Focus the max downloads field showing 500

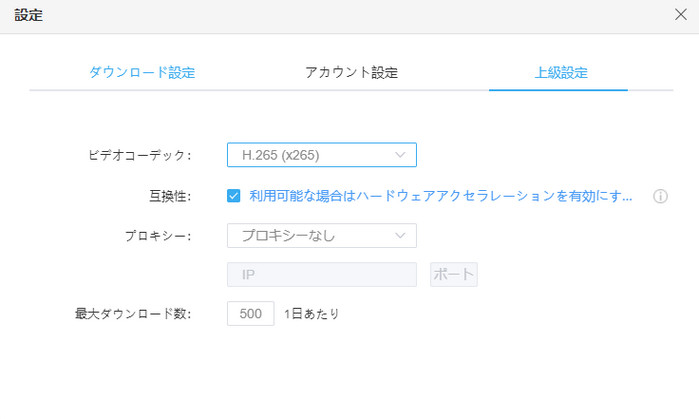251,313
